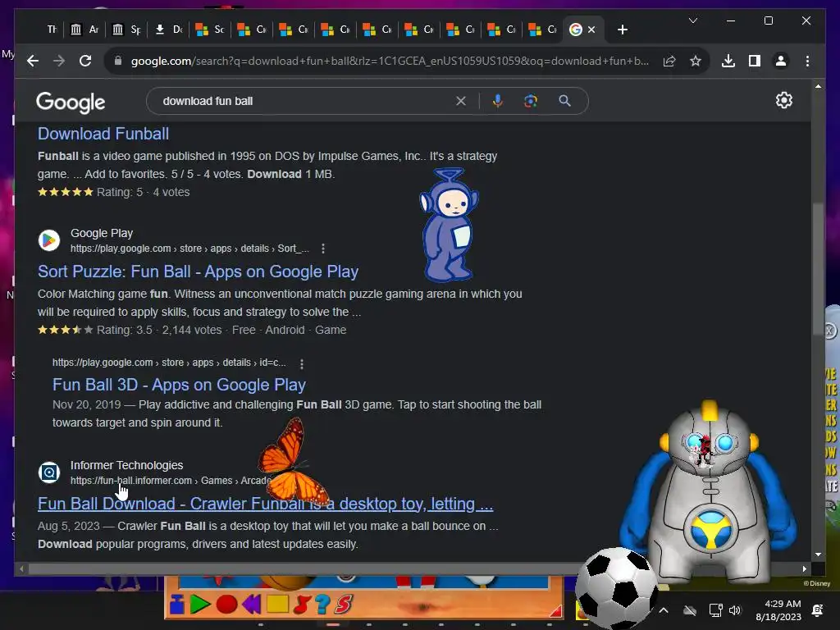This screenshot has height=630, width=840.
Task: Open the network tray icon
Action: point(715,610)
